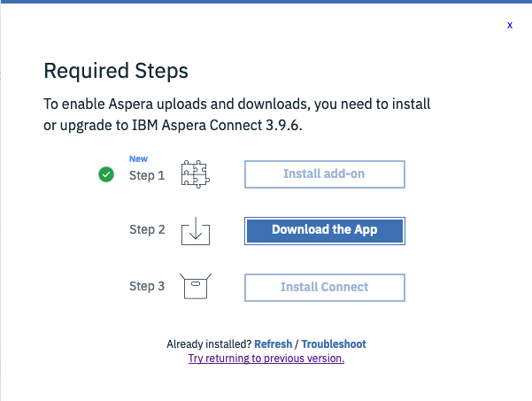This screenshot has width=532, height=401.
Task: Click the green checkmark beside Step 1
Action: click(106, 174)
